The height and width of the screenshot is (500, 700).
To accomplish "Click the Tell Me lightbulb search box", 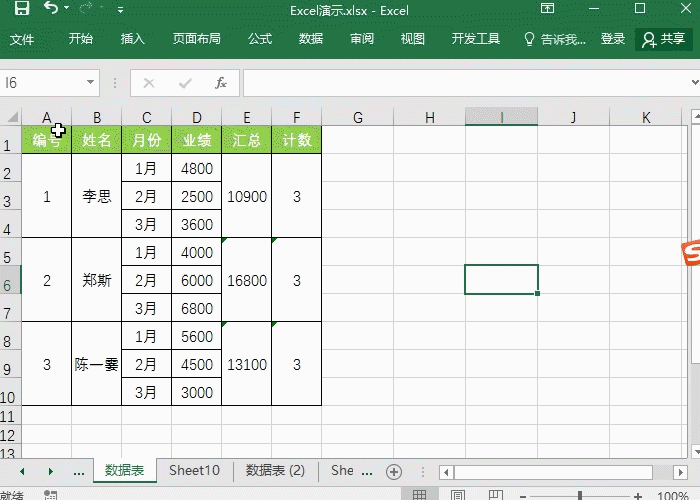I will click(x=555, y=39).
